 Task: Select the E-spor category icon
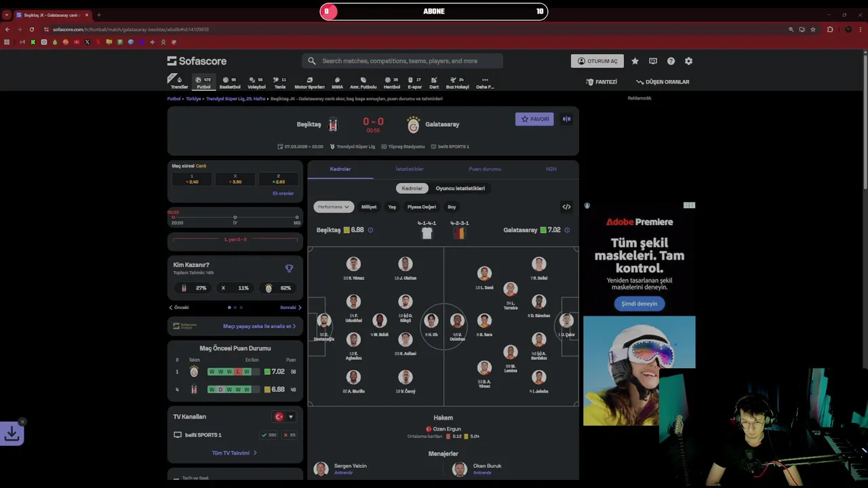(x=414, y=83)
